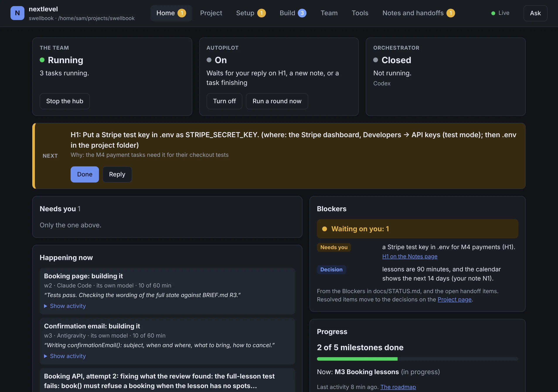Open the Team tab
558x392 pixels.
[329, 13]
